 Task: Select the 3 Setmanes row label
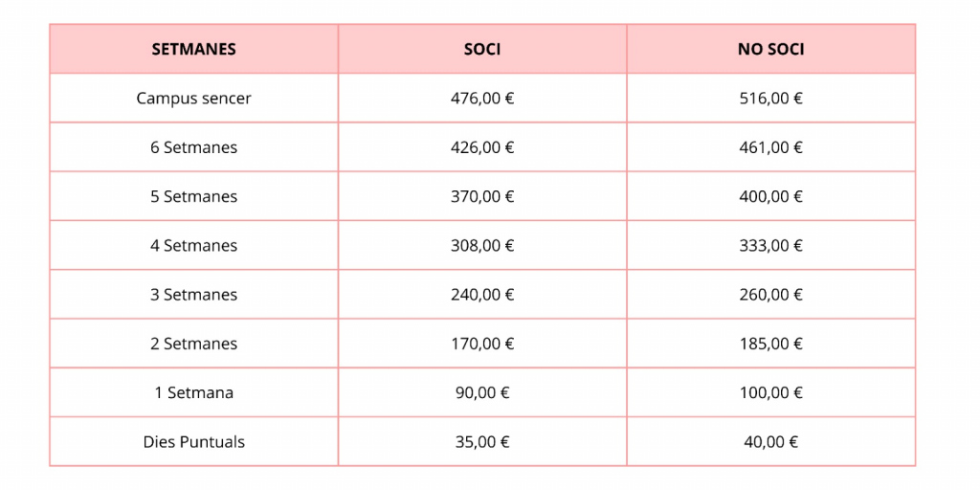click(193, 295)
